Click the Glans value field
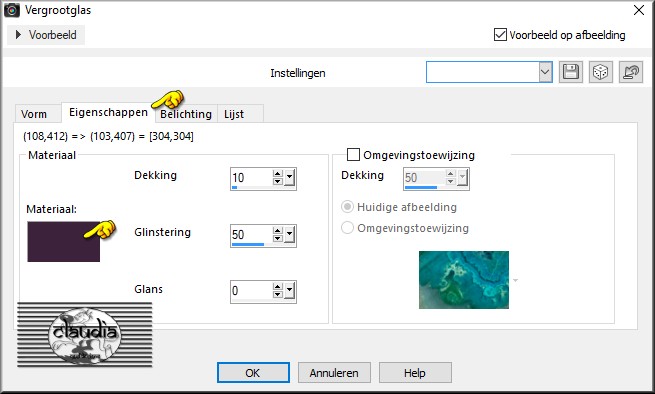 251,291
